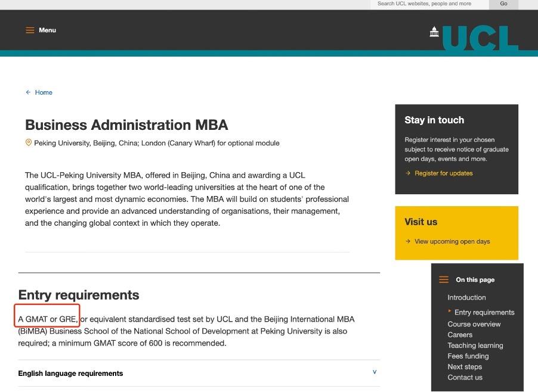Jump to Contact us section

(x=465, y=378)
